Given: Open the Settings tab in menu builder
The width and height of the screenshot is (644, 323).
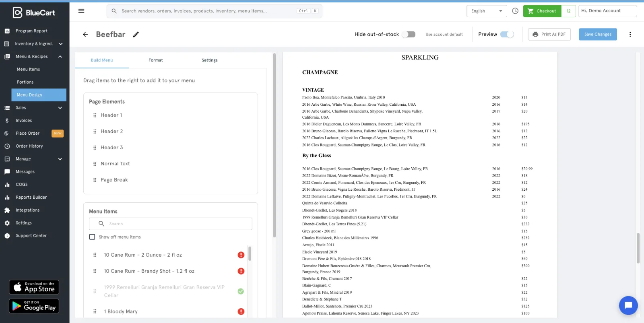Looking at the screenshot, I should (210, 60).
